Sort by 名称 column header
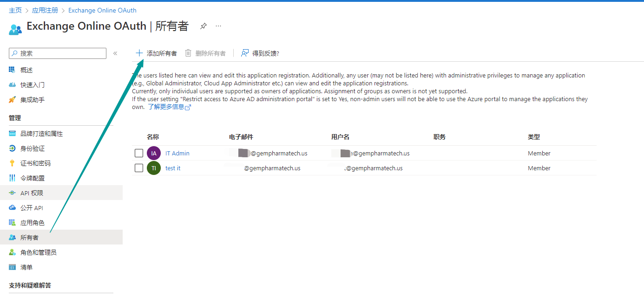The width and height of the screenshot is (644, 296). click(153, 137)
